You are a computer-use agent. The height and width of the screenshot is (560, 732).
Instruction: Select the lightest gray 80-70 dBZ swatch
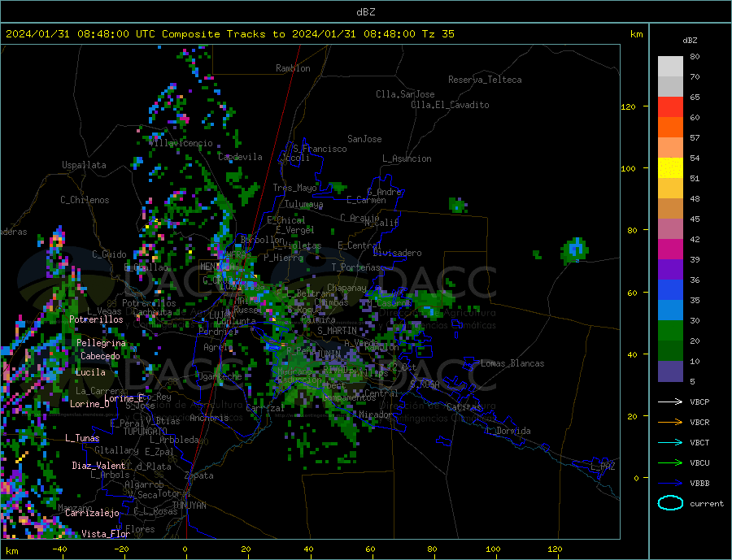(670, 67)
